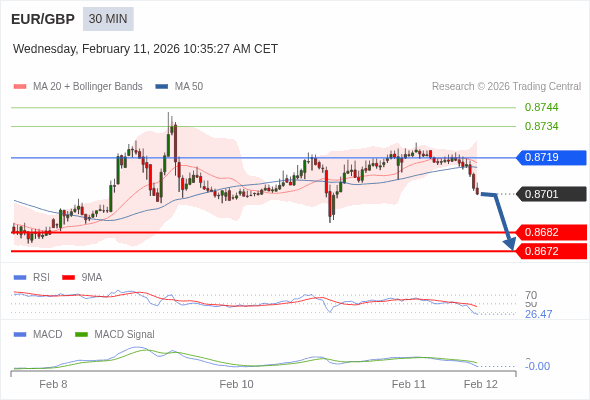Click the RSI blue legend swatch
This screenshot has width=590, height=400.
click(20, 278)
